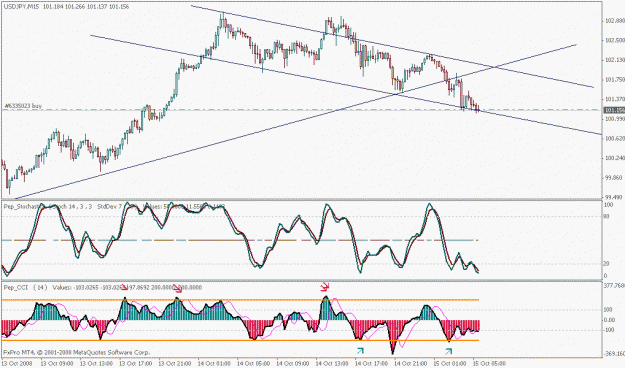Click the stochastic 20 level label
The image size is (625, 368).
[607, 264]
